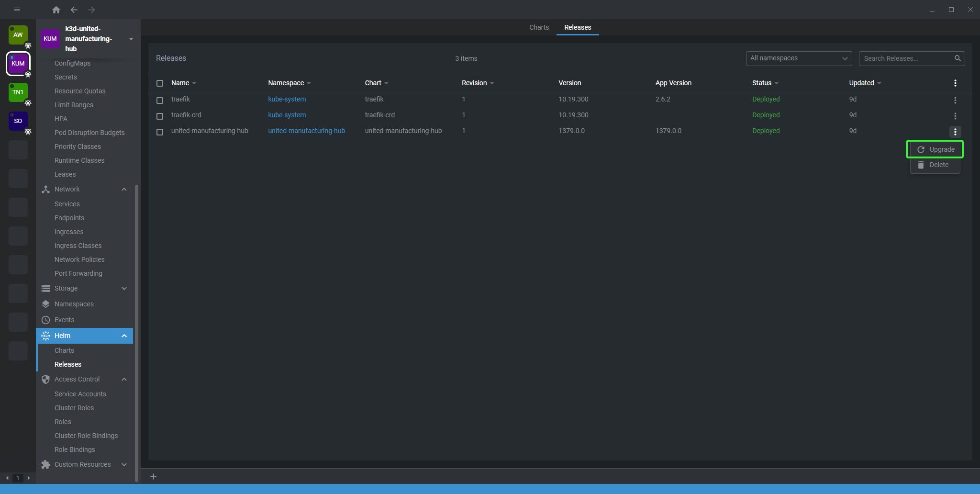The height and width of the screenshot is (494, 980).
Task: Click the home icon in top bar
Action: (56, 10)
